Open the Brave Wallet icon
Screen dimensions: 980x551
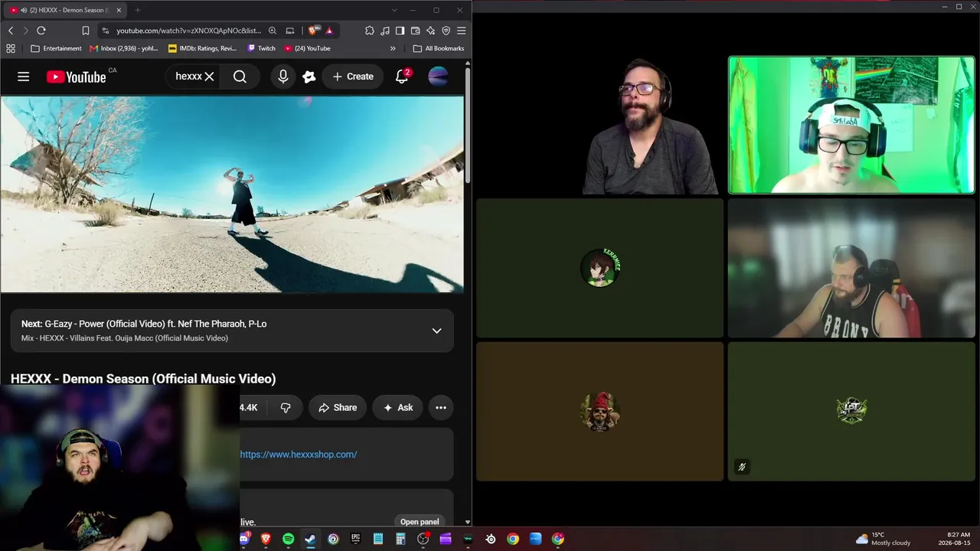[415, 31]
